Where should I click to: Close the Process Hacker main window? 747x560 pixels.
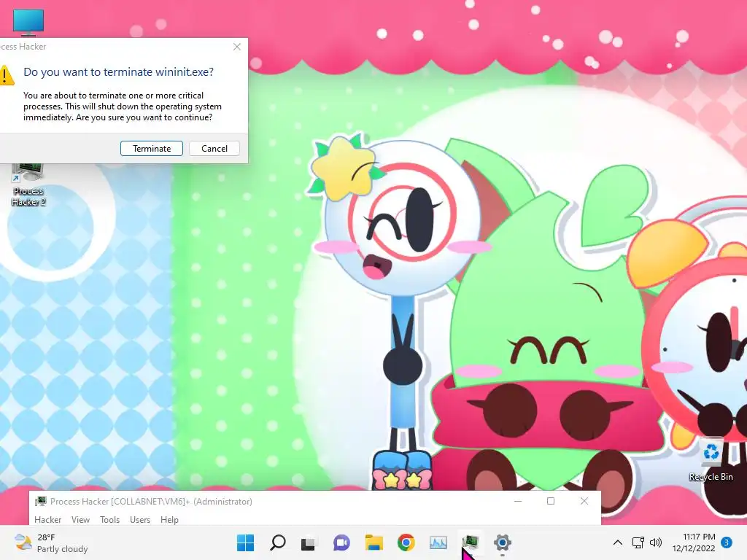584,501
